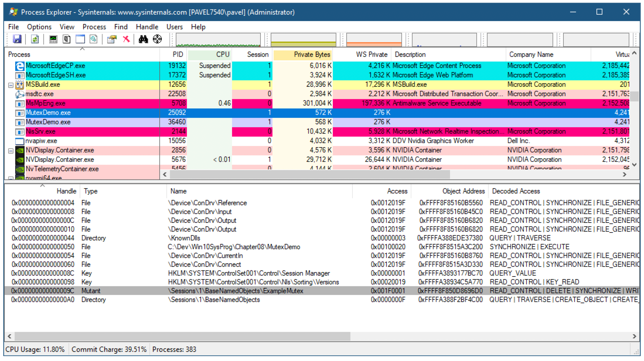Screen dimensions: 644x361
Task: Click the Refresh Now toolbar icon
Action: [x=35, y=39]
